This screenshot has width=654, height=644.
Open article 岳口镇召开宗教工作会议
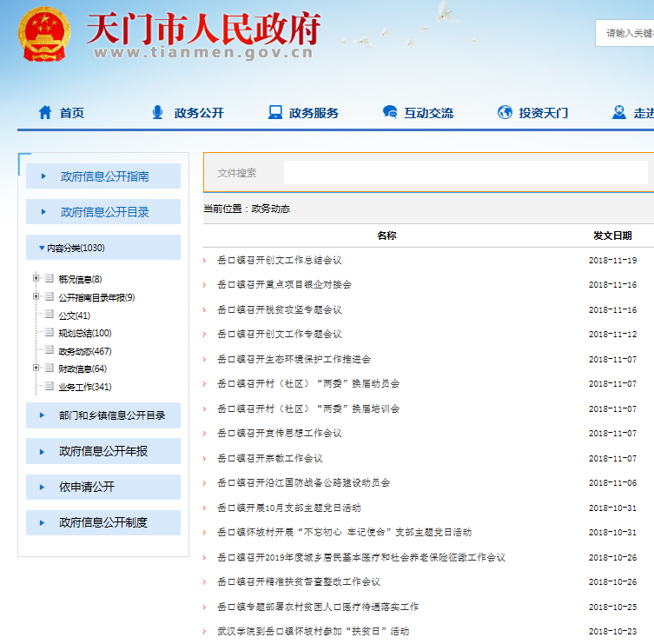269,458
